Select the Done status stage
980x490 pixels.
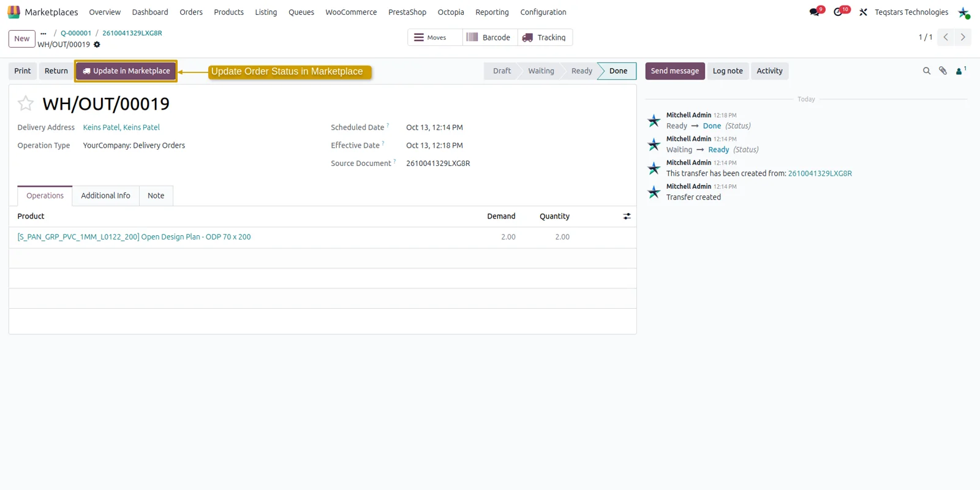618,71
